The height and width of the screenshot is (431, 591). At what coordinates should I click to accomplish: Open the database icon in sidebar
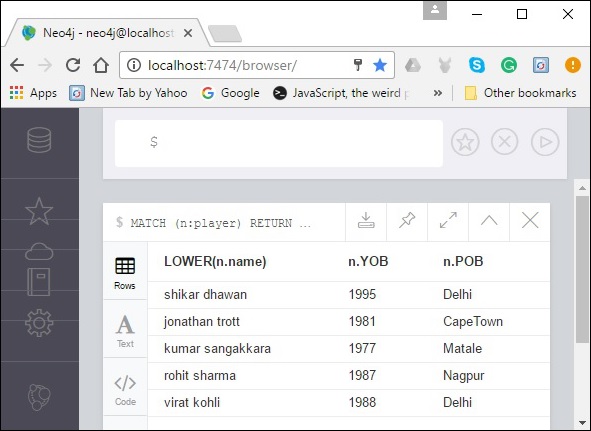pos(39,140)
